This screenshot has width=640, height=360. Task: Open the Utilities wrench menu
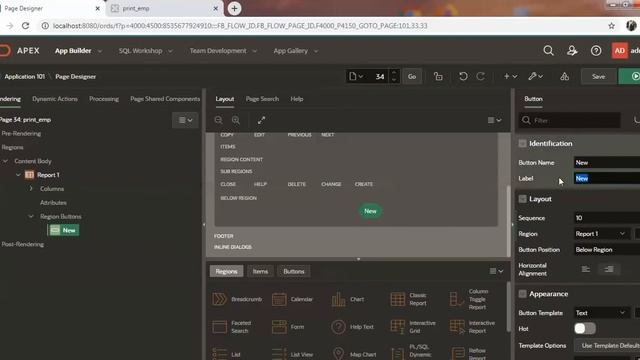point(535,76)
